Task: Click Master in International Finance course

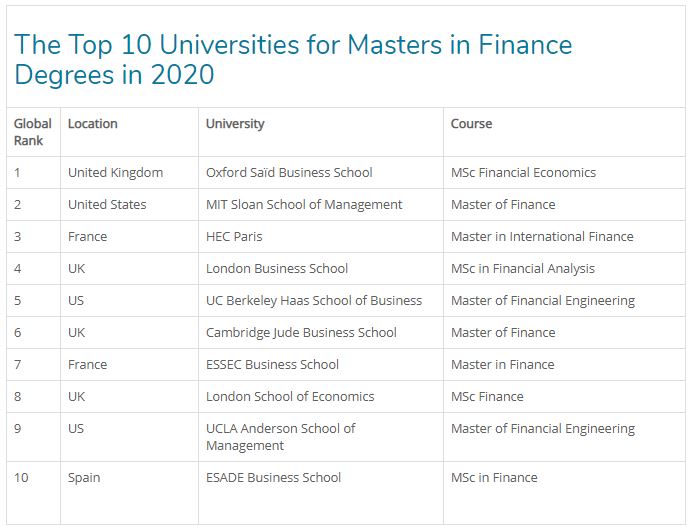Action: point(542,236)
